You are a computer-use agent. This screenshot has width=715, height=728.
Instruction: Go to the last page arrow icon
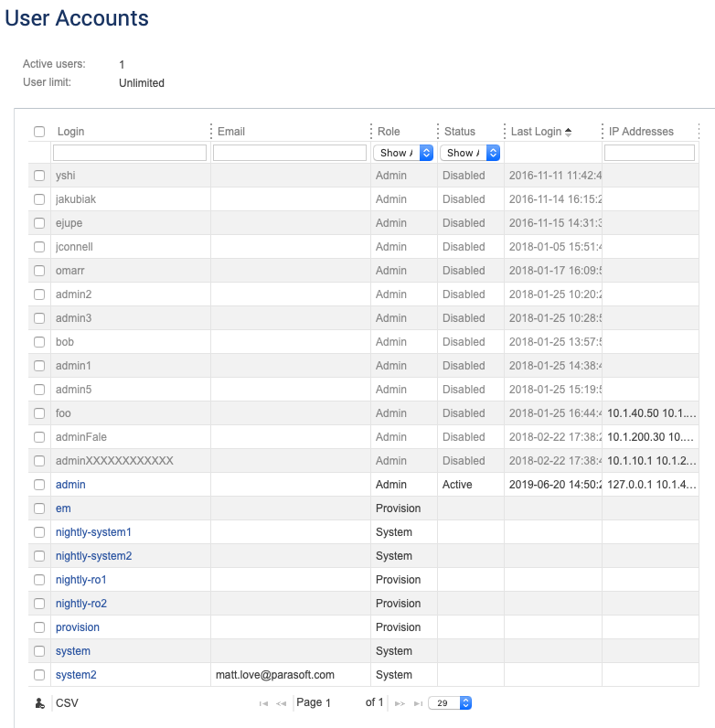tap(418, 703)
